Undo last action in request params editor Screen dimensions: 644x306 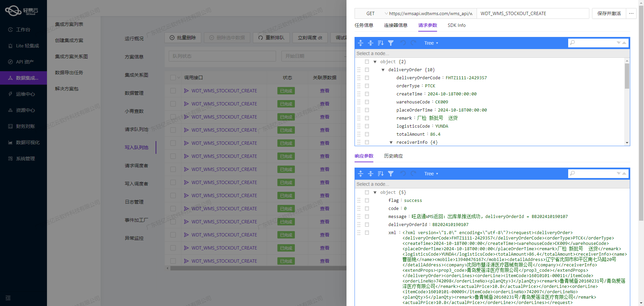click(403, 43)
